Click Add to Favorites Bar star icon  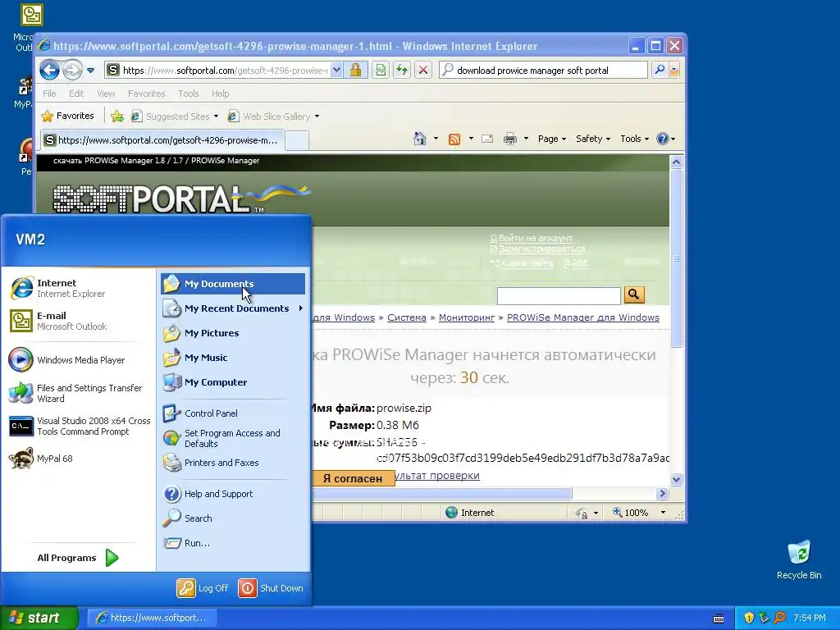point(117,116)
